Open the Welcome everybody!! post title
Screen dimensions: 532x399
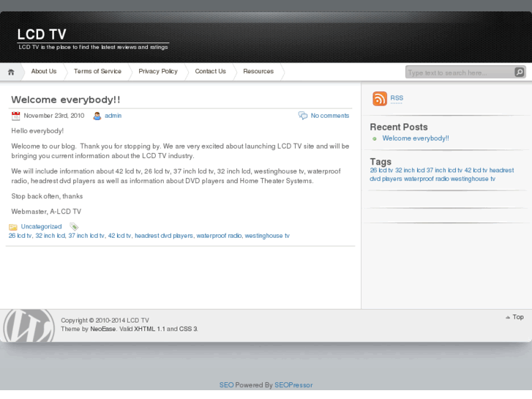66,100
